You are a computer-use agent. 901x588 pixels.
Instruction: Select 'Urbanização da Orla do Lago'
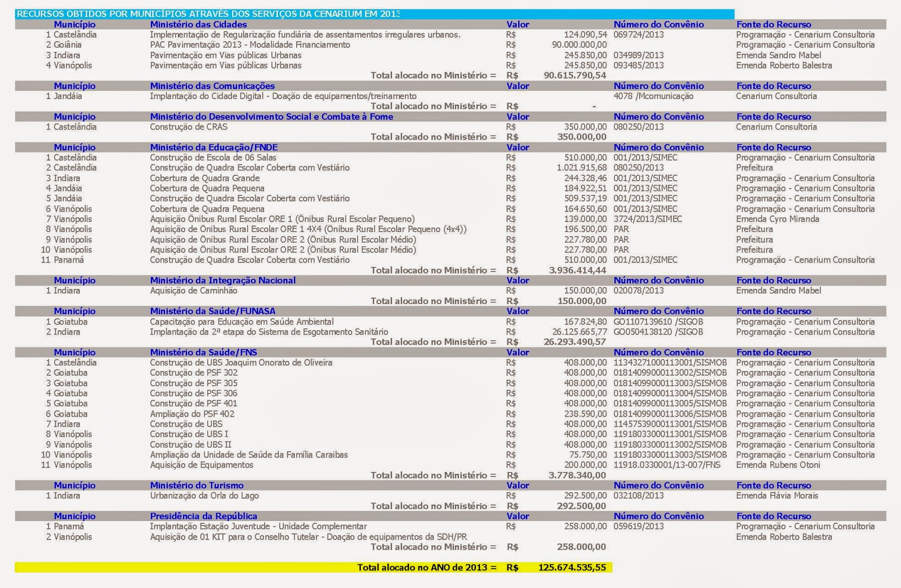coord(204,496)
